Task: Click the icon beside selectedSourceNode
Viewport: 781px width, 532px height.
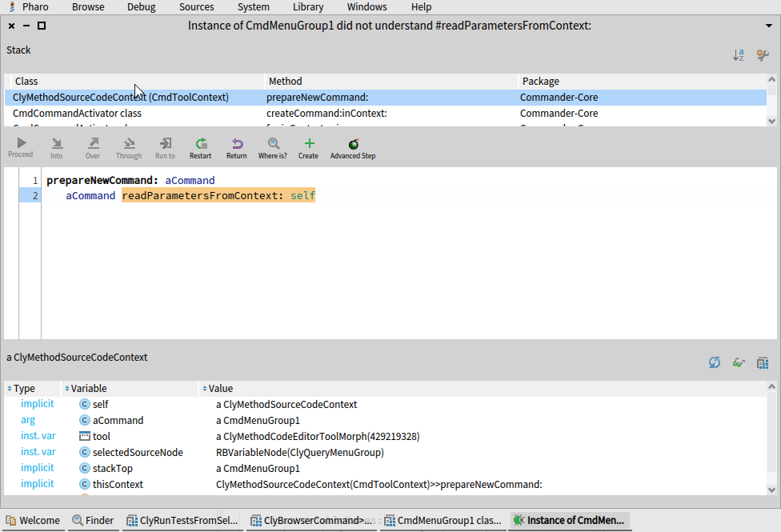Action: [85, 452]
